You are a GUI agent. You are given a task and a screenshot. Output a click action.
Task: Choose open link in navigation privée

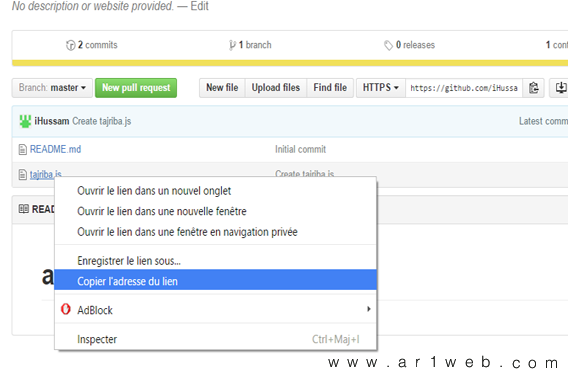coord(216,232)
